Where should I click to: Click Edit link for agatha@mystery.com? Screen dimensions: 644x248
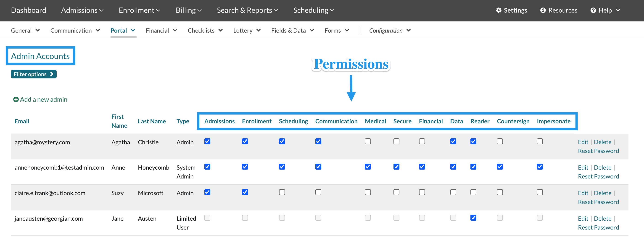click(583, 142)
